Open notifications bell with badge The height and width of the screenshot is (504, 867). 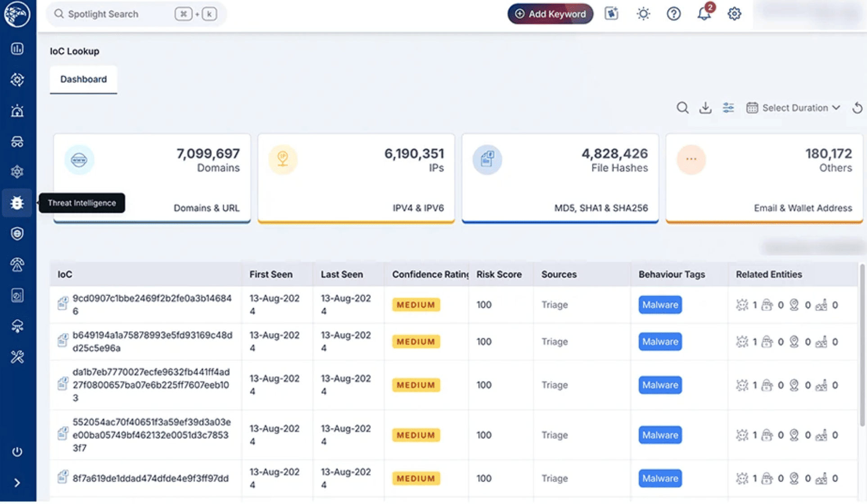pyautogui.click(x=704, y=13)
